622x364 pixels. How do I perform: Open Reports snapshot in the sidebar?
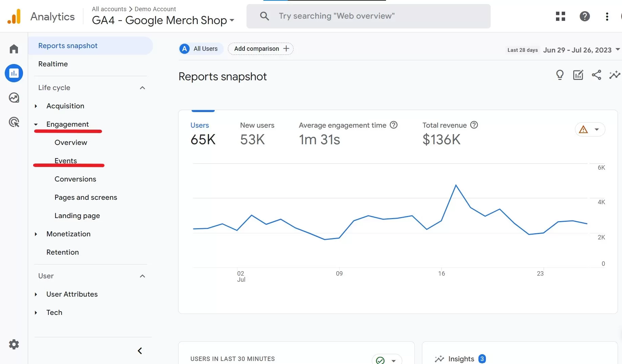[90, 46]
